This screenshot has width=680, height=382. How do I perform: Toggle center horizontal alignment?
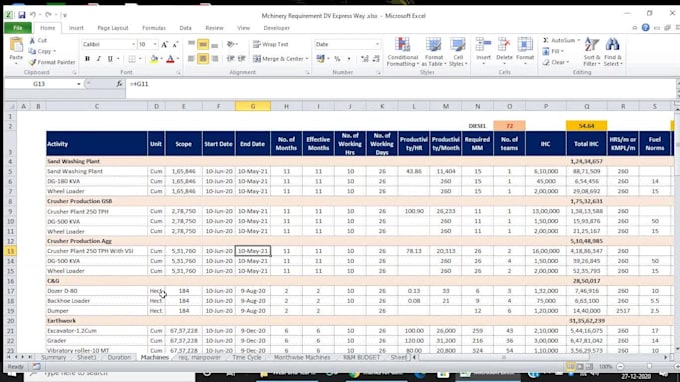(203, 59)
